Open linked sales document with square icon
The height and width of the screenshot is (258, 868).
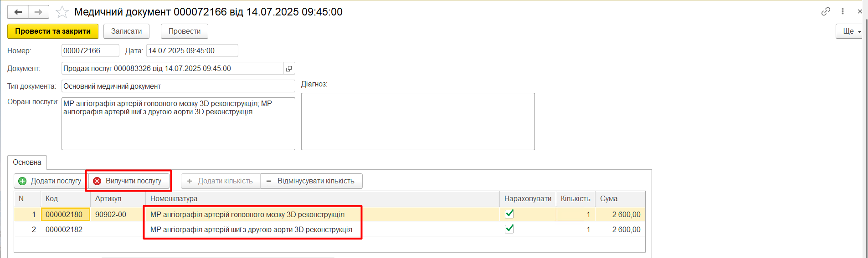click(x=289, y=69)
